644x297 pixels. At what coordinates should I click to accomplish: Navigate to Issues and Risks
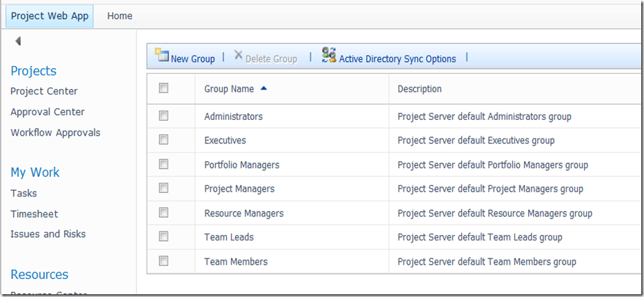(x=48, y=234)
